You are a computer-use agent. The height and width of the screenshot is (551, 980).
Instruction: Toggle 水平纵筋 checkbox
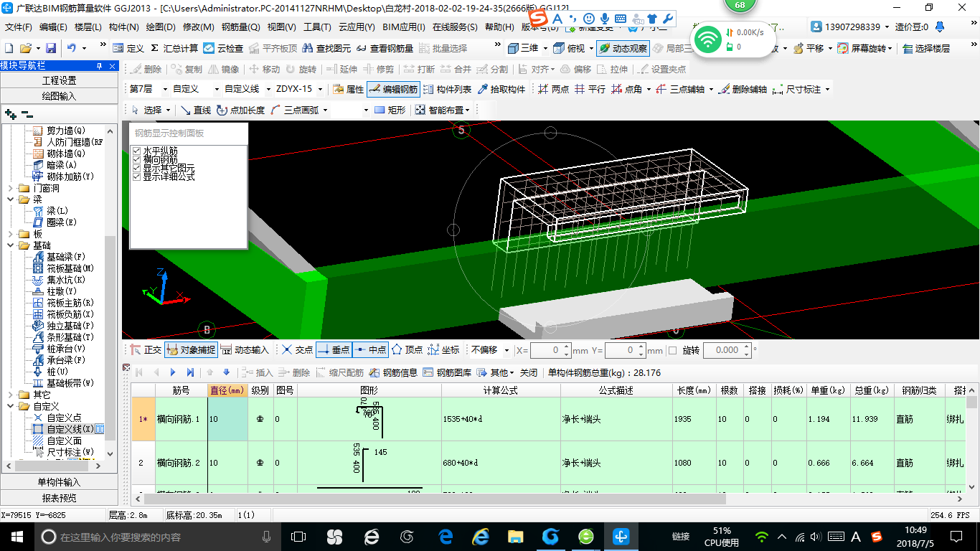coord(136,151)
